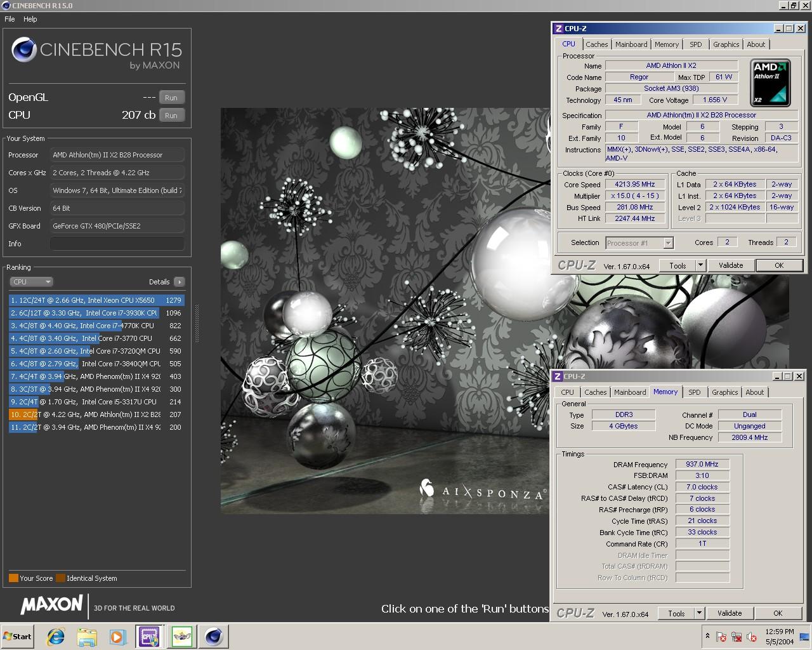Switch to CPU-Z taskbar button
Screen dimensions: 812x650
pyautogui.click(x=149, y=637)
